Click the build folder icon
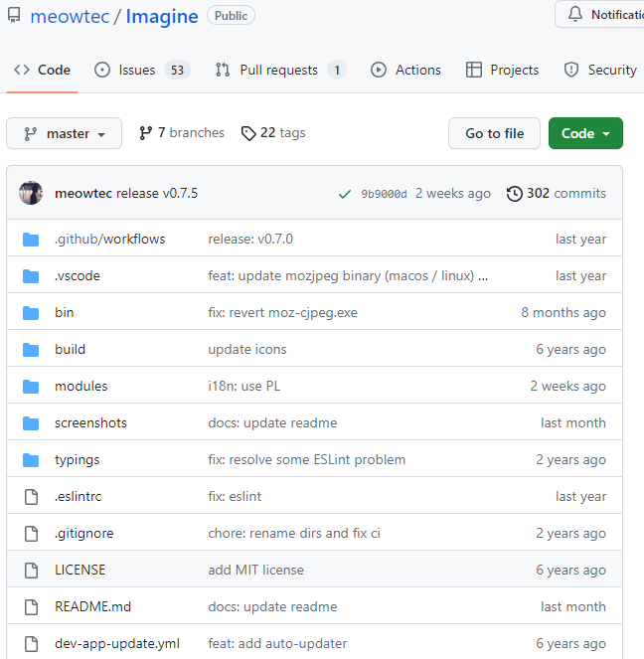Viewport: 644px width, 659px height. pos(31,350)
